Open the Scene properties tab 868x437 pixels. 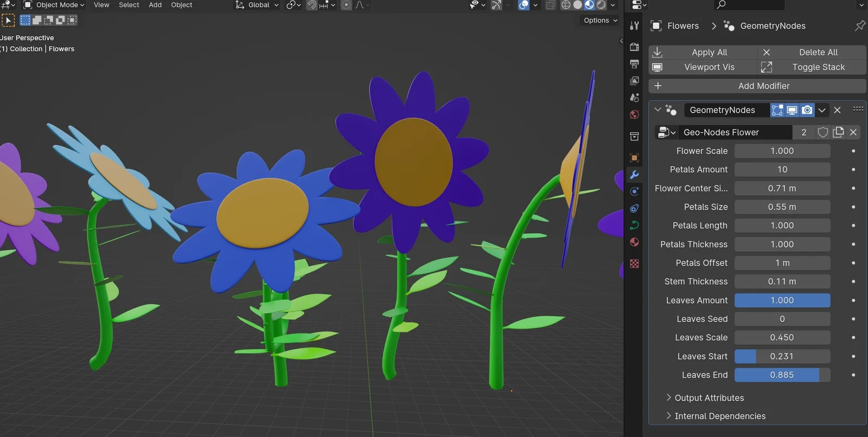click(x=634, y=98)
